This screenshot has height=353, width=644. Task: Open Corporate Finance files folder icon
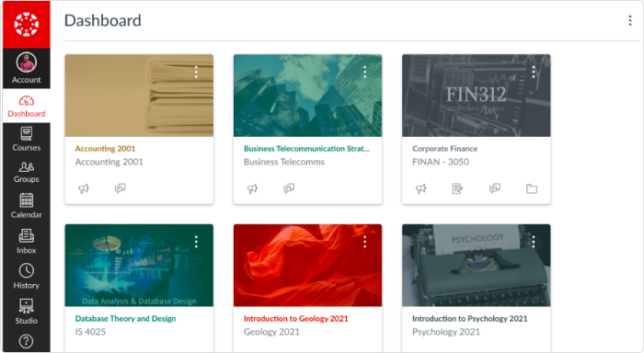pos(532,188)
